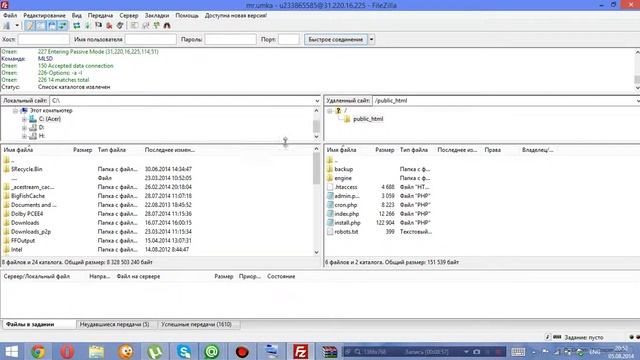This screenshot has height=360, width=640.
Task: Open the local site path dropdown
Action: [317, 101]
